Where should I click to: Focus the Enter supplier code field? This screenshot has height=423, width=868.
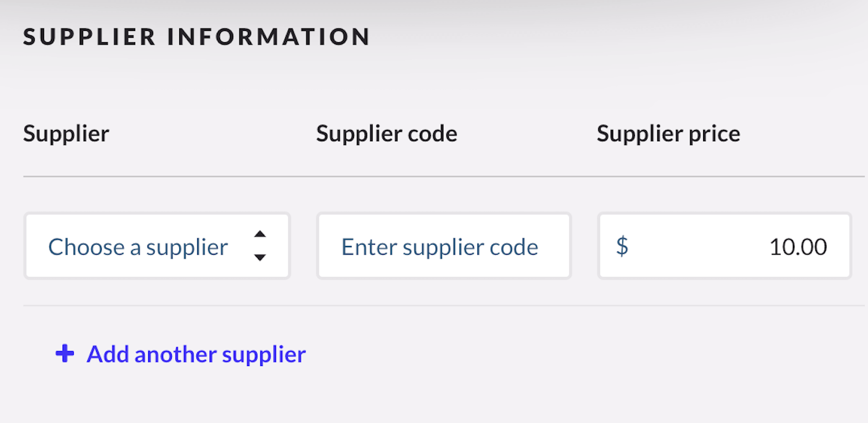point(443,246)
